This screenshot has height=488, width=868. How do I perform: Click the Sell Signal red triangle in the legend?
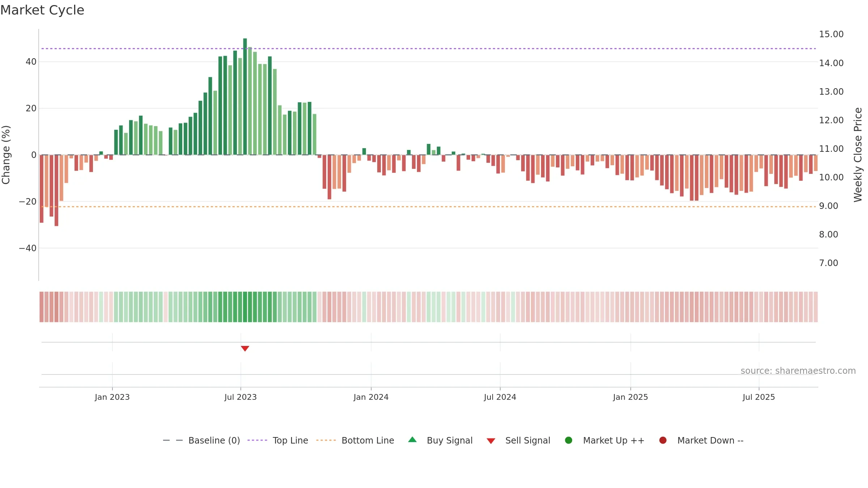tap(491, 441)
